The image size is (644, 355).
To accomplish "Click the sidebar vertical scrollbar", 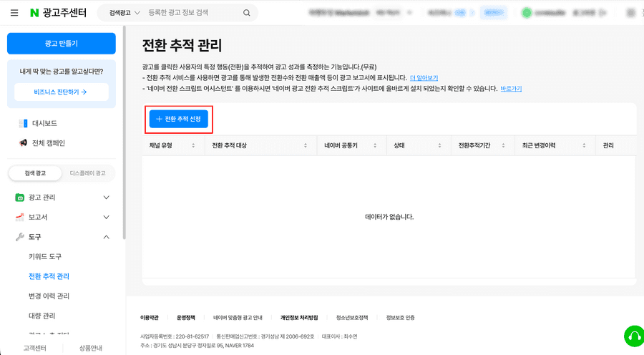I will tap(124, 132).
